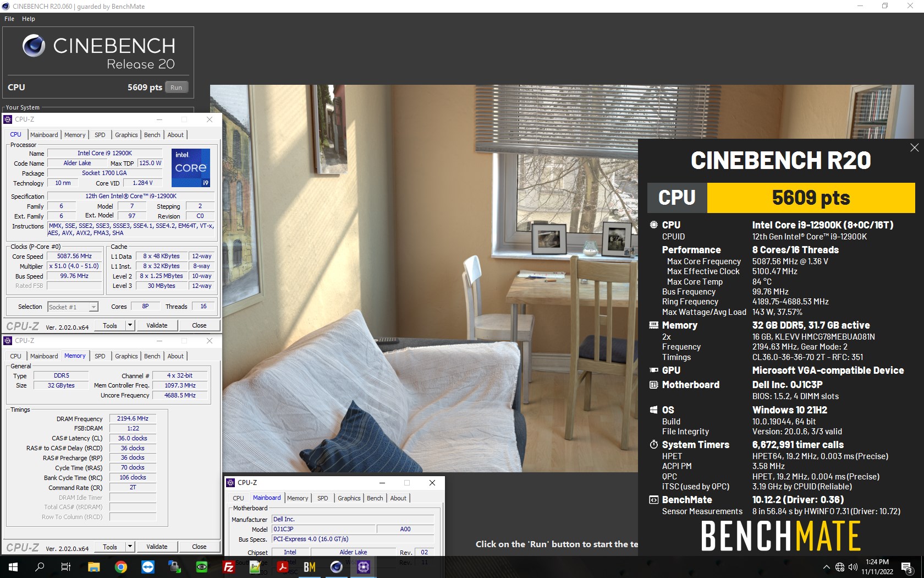Open FileZilla from taskbar
This screenshot has height=578, width=924.
[x=229, y=566]
